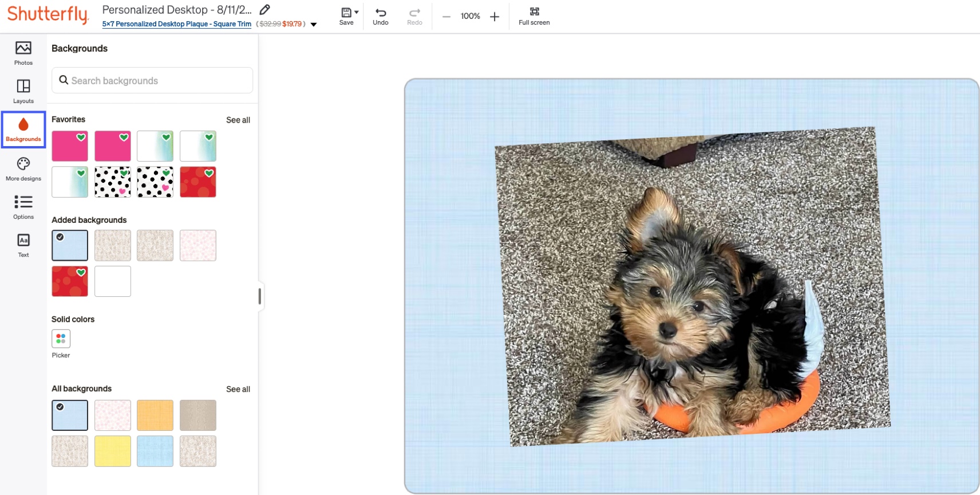This screenshot has width=980, height=495.
Task: Undo the last action
Action: pyautogui.click(x=381, y=16)
